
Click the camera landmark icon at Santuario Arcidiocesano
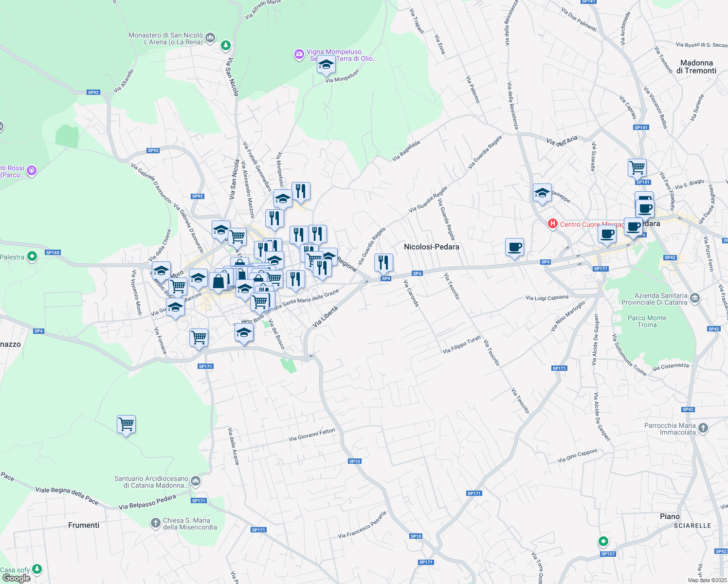click(x=195, y=481)
